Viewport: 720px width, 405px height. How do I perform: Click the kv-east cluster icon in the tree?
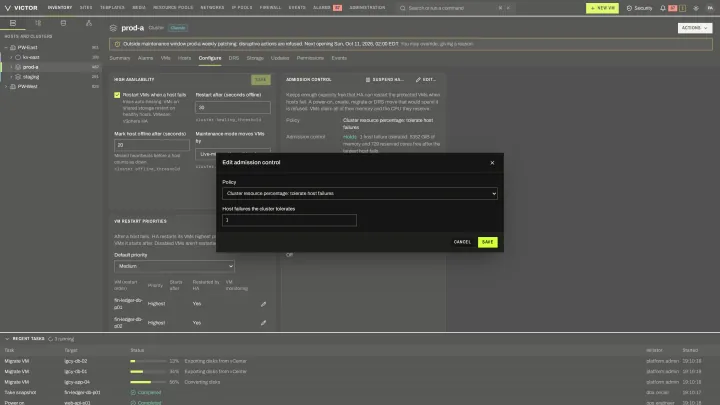pyautogui.click(x=18, y=57)
